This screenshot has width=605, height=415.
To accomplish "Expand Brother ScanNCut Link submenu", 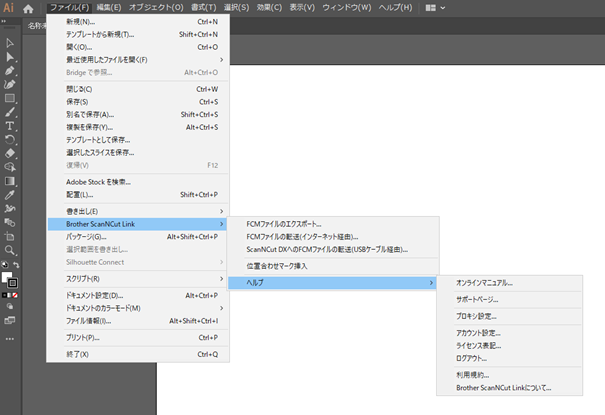I will [139, 224].
